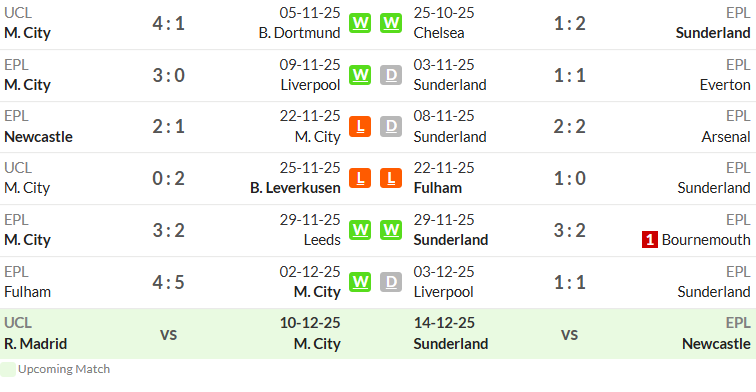
Task: Click the Everton team name
Action: (x=725, y=85)
